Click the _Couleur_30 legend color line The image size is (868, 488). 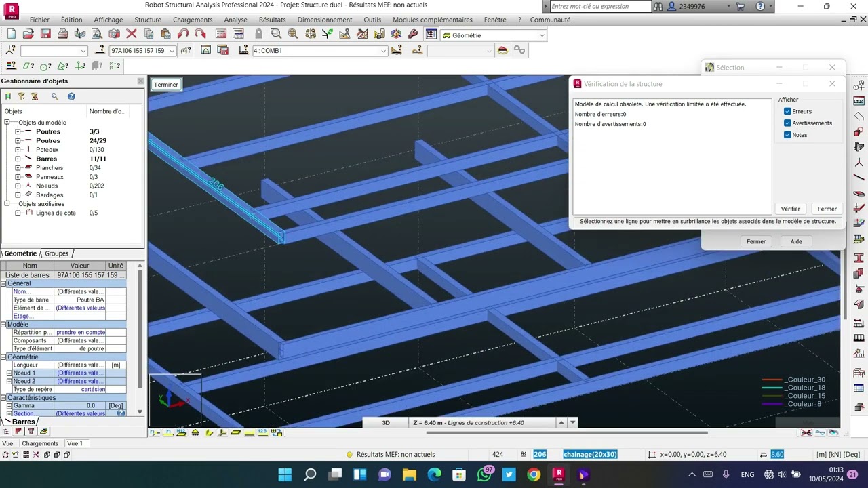[772, 380]
